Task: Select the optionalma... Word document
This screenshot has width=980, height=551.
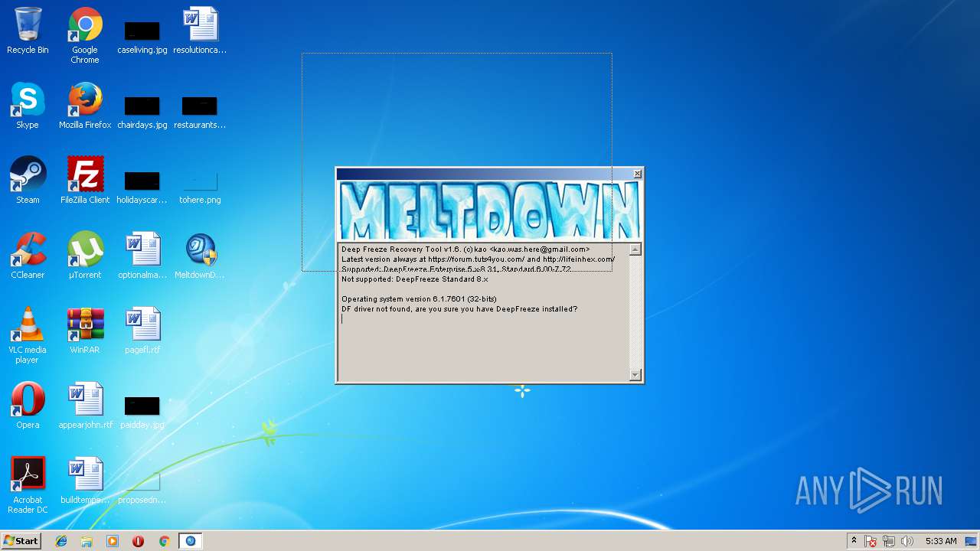Action: pyautogui.click(x=142, y=256)
